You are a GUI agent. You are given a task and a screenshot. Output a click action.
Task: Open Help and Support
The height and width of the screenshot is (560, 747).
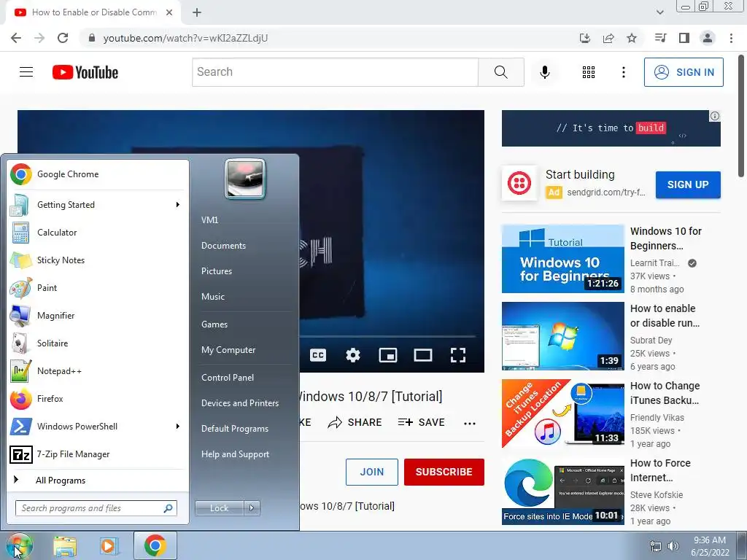click(236, 454)
